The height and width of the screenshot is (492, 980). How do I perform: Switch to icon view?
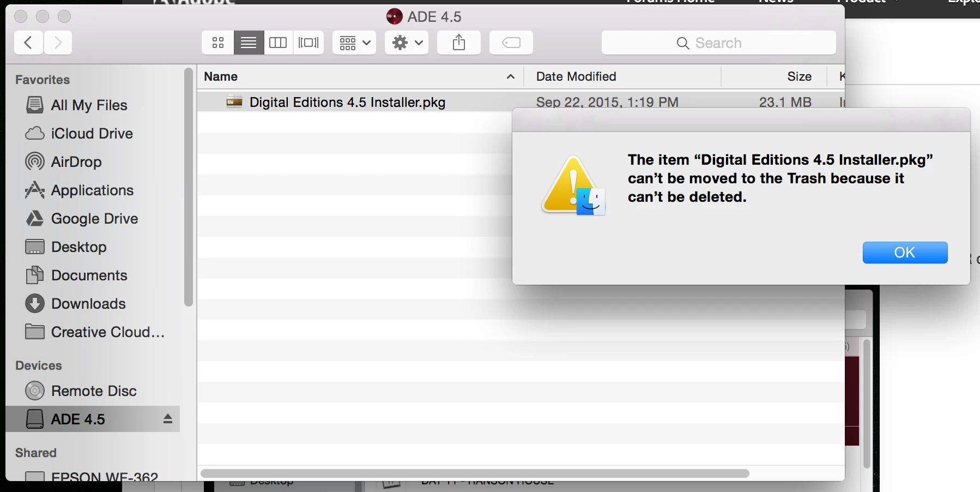point(218,43)
